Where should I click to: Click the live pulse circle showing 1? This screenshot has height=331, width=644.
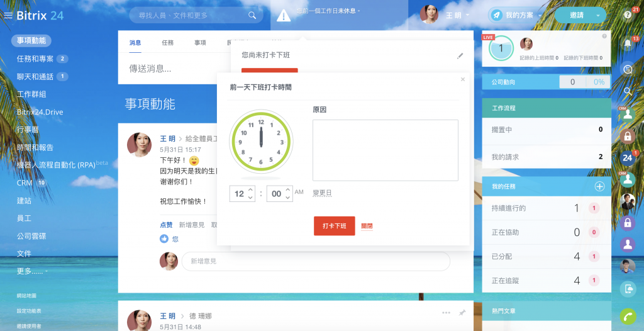[501, 48]
